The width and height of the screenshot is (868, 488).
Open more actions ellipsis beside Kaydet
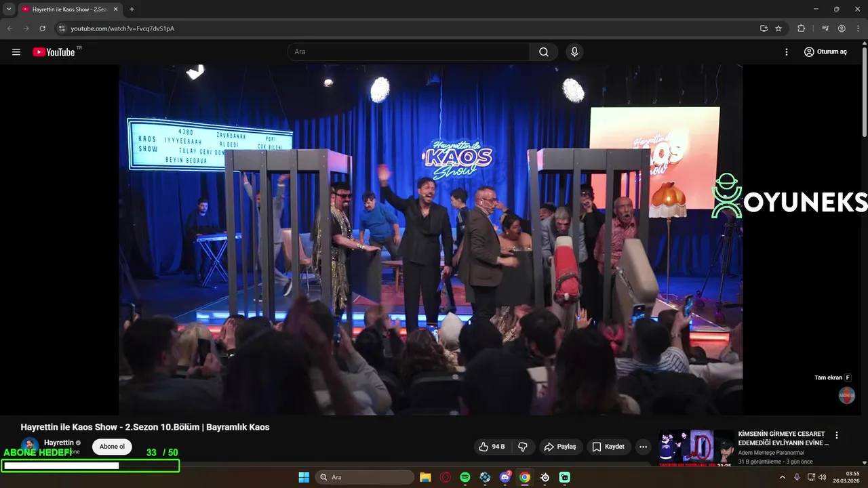643,447
